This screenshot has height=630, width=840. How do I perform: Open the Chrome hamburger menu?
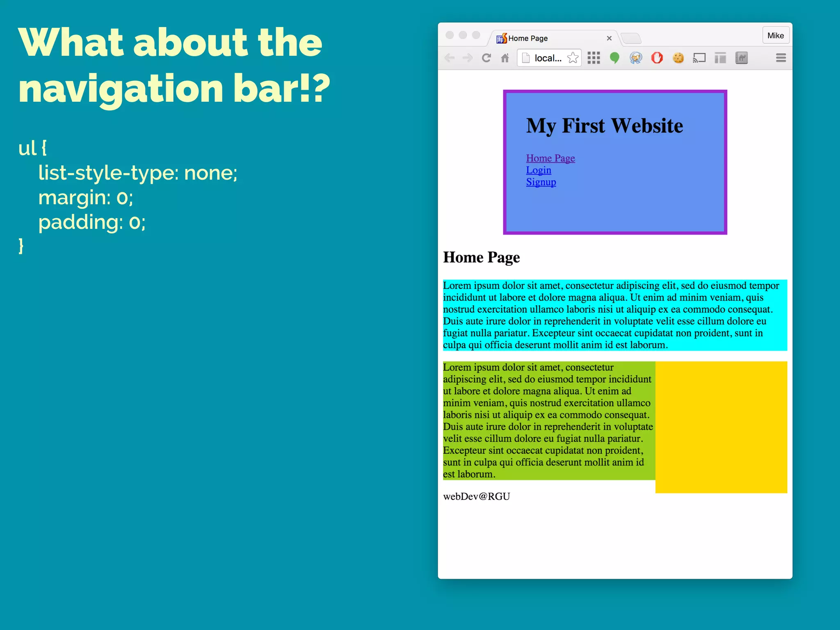click(x=781, y=58)
